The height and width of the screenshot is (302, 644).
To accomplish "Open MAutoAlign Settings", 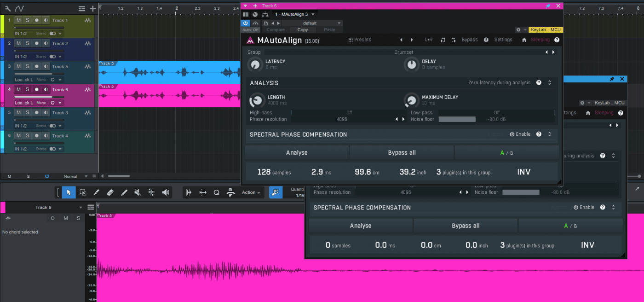I will tap(503, 40).
